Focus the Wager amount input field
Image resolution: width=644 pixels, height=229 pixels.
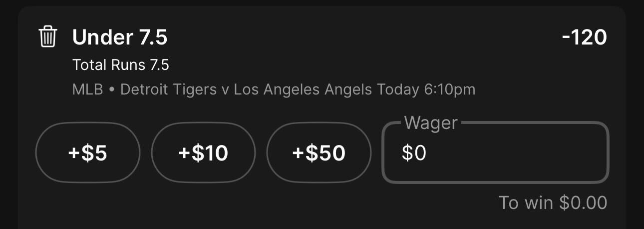coord(495,152)
